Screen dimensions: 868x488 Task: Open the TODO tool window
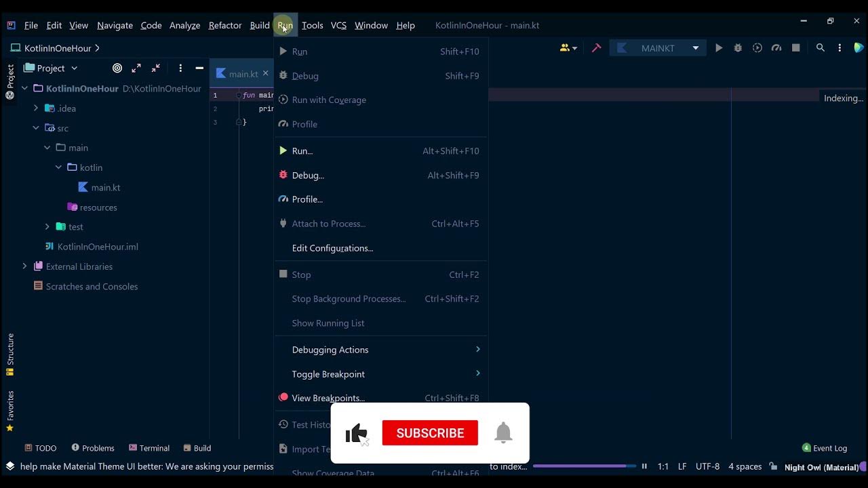pyautogui.click(x=40, y=448)
